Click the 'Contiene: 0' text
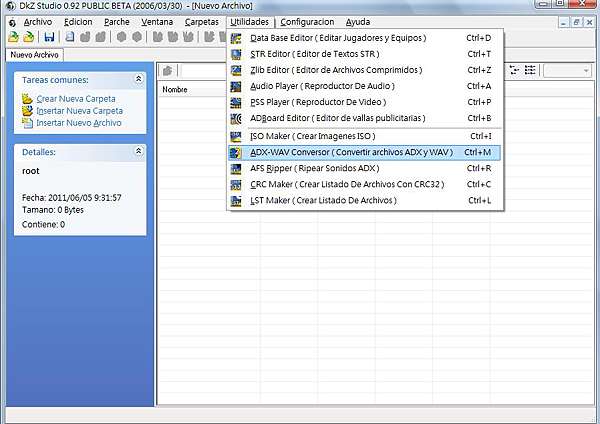 (43, 225)
